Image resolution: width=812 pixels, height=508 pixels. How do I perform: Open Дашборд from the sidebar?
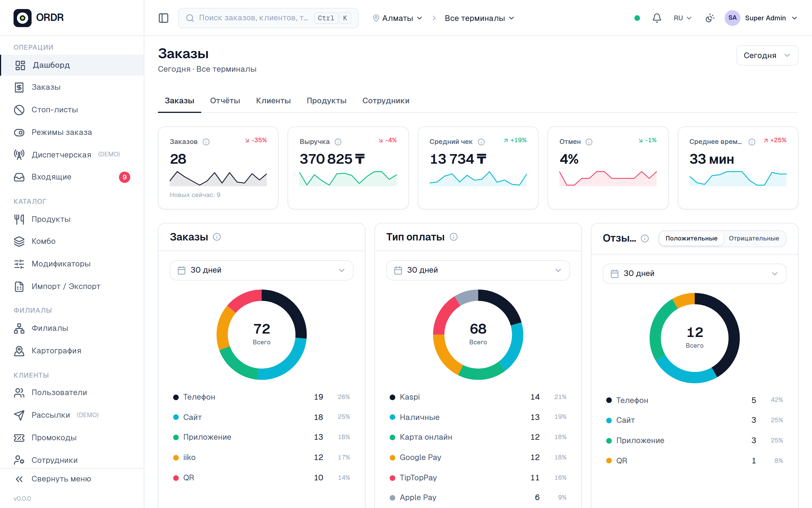pyautogui.click(x=72, y=65)
